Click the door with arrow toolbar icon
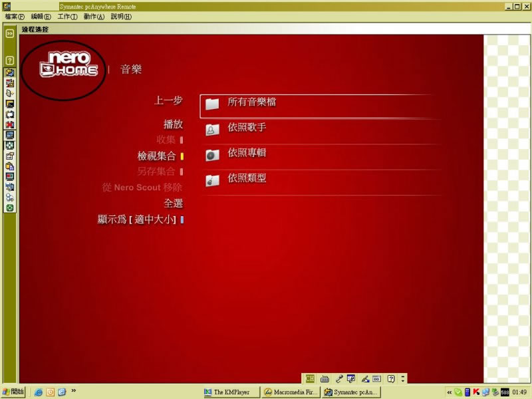 coord(10,93)
